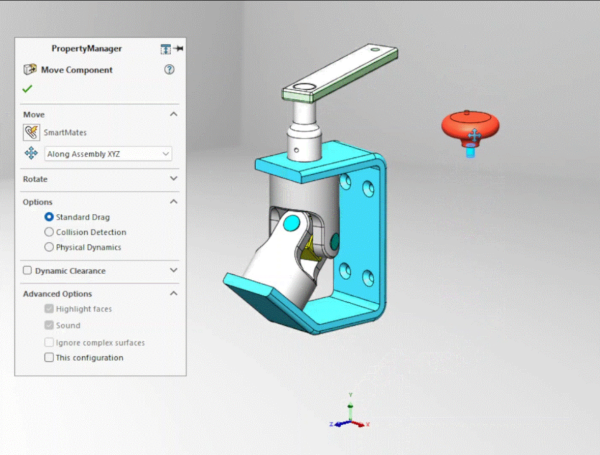Collapse the Options section chevron
Image resolution: width=600 pixels, height=455 pixels.
click(x=174, y=202)
